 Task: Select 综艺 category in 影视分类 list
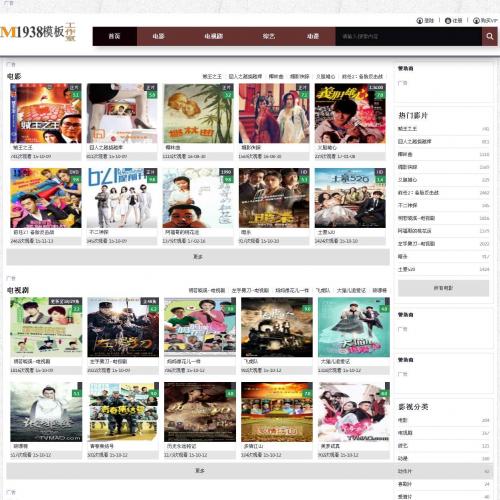[403, 446]
